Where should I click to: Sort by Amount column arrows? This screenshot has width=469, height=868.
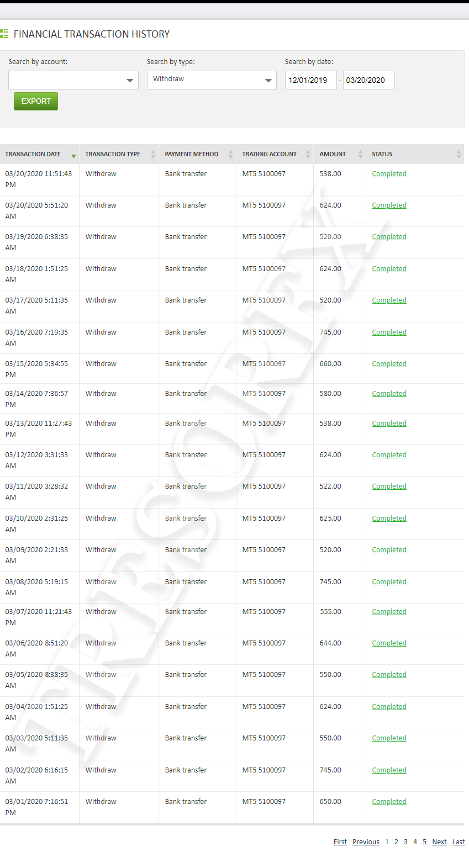tap(360, 155)
